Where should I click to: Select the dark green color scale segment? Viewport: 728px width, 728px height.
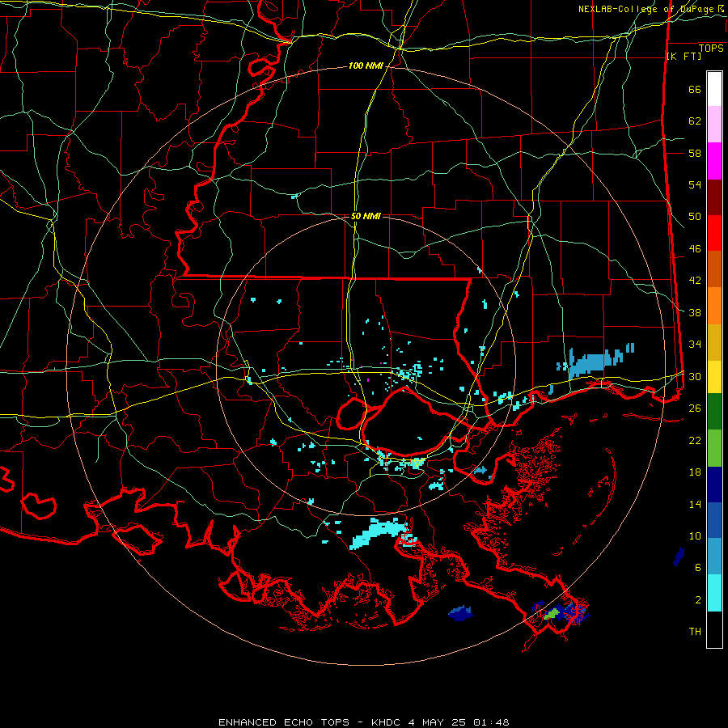tap(714, 412)
